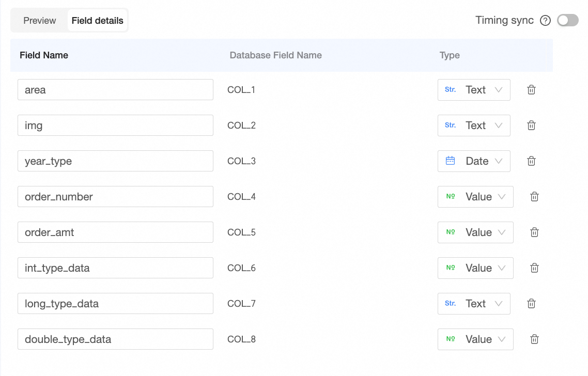
Task: Click the Database Field Name column header
Action: coord(275,55)
